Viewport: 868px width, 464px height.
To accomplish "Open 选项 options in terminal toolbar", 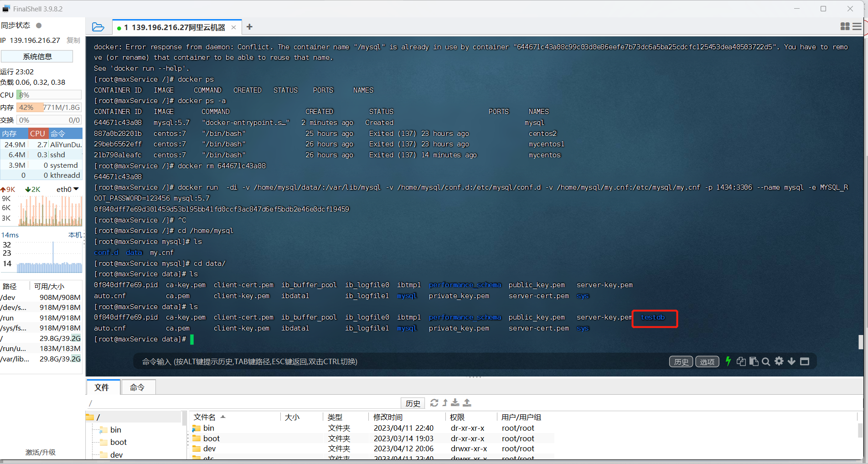I will (x=707, y=361).
